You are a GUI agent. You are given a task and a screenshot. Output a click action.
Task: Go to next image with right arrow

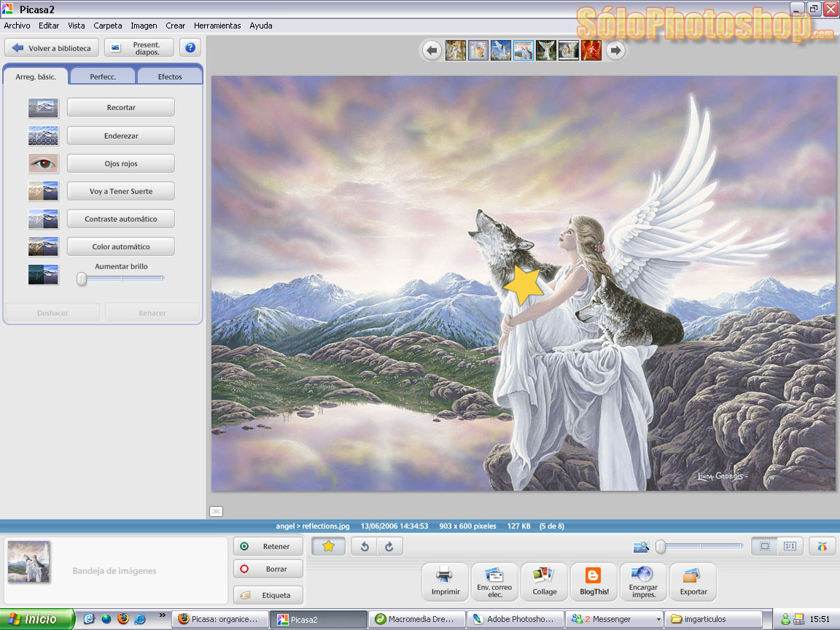coord(615,50)
